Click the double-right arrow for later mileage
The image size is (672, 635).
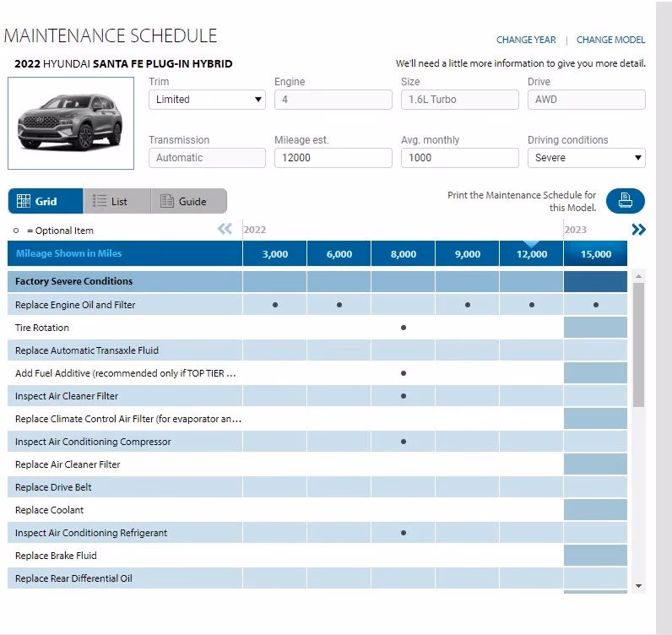(638, 229)
